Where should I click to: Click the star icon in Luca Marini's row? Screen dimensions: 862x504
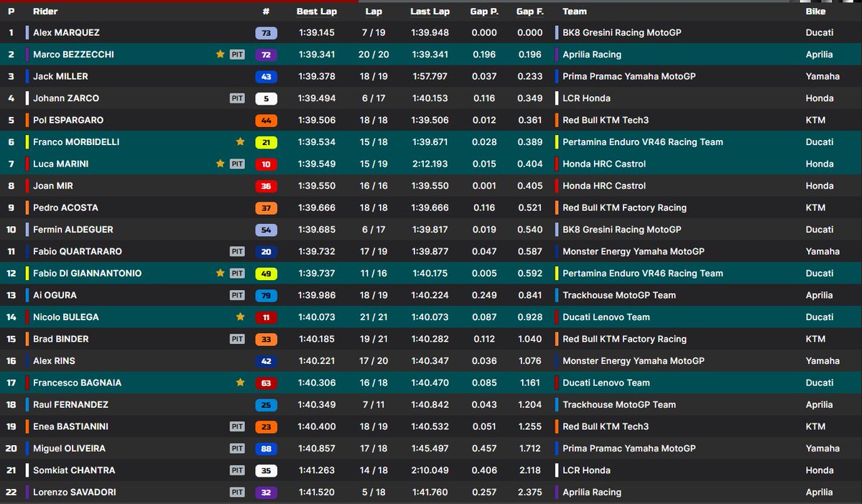point(221,164)
